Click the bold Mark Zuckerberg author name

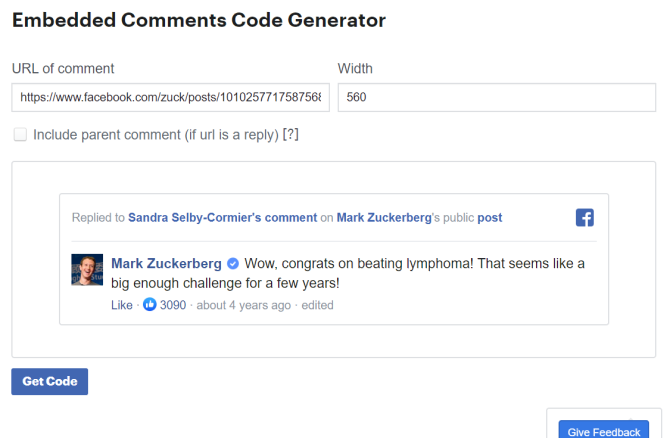click(167, 264)
